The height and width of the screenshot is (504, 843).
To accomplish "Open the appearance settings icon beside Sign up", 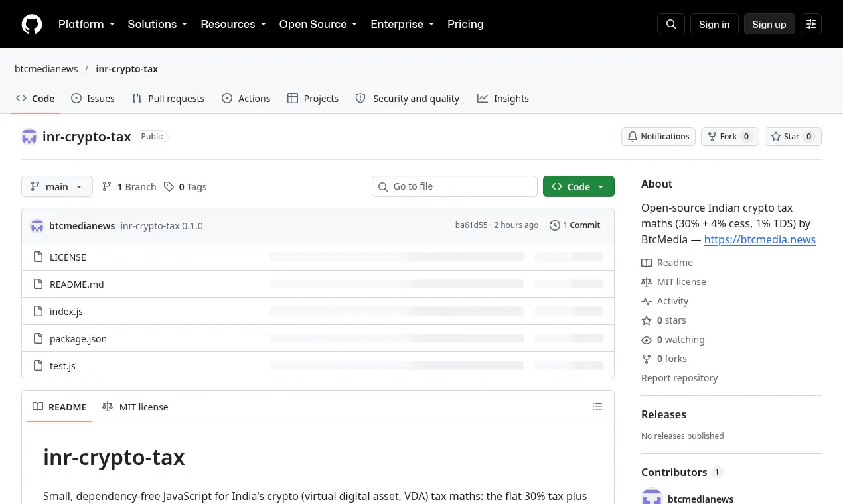I will 811,24.
